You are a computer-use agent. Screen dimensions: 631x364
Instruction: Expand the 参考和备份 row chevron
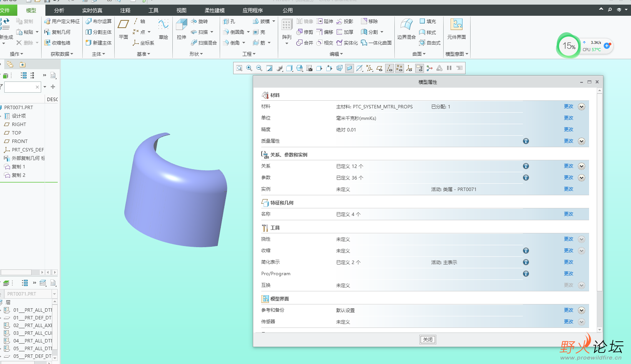(x=581, y=310)
